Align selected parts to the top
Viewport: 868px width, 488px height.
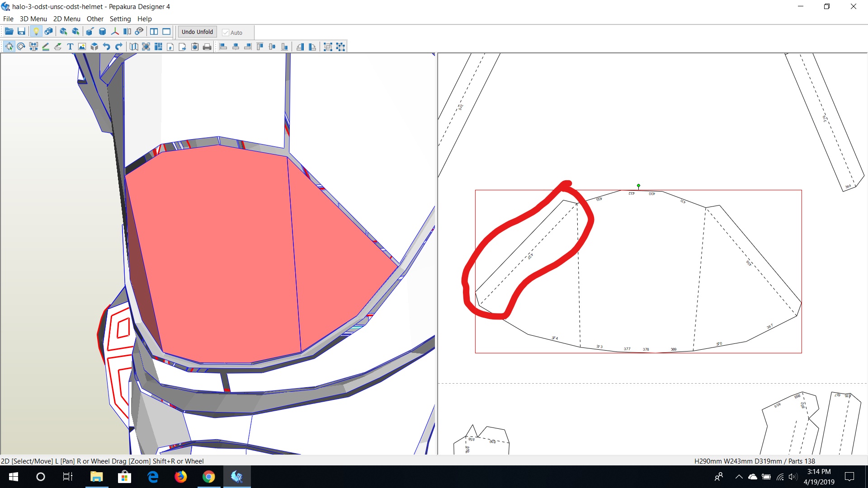point(260,47)
